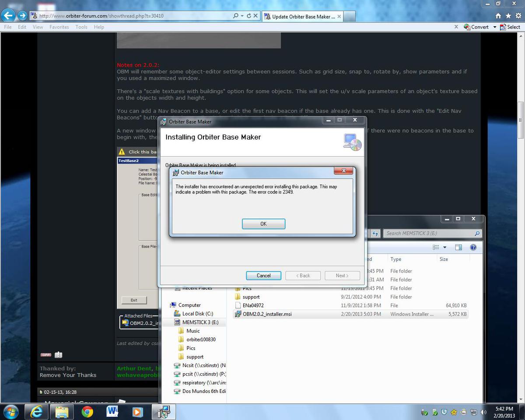This screenshot has width=525, height=420.
Task: Click the network tray icon
Action: (474, 412)
